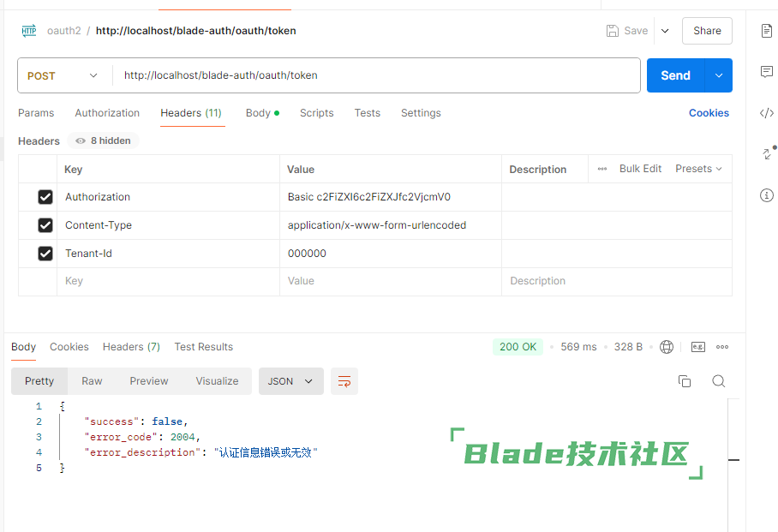Switch to the Test Results tab
Viewport: 778px width, 532px height.
pyautogui.click(x=203, y=347)
